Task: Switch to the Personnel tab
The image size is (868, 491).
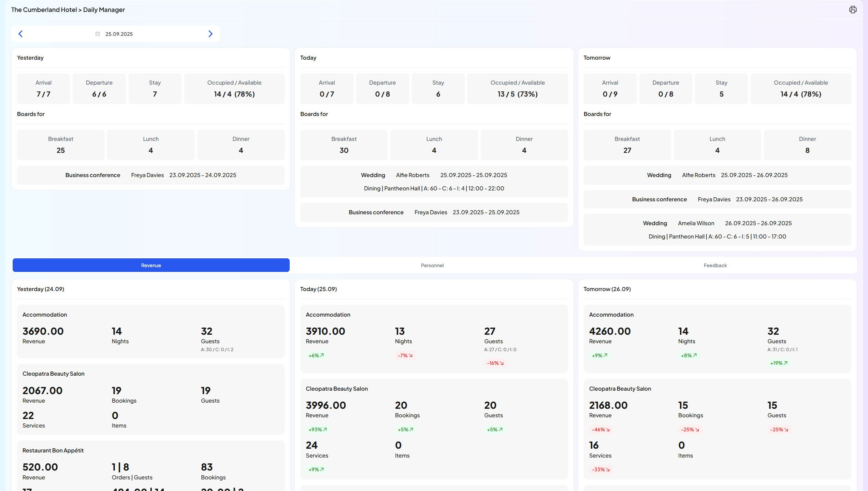Action: [x=432, y=265]
